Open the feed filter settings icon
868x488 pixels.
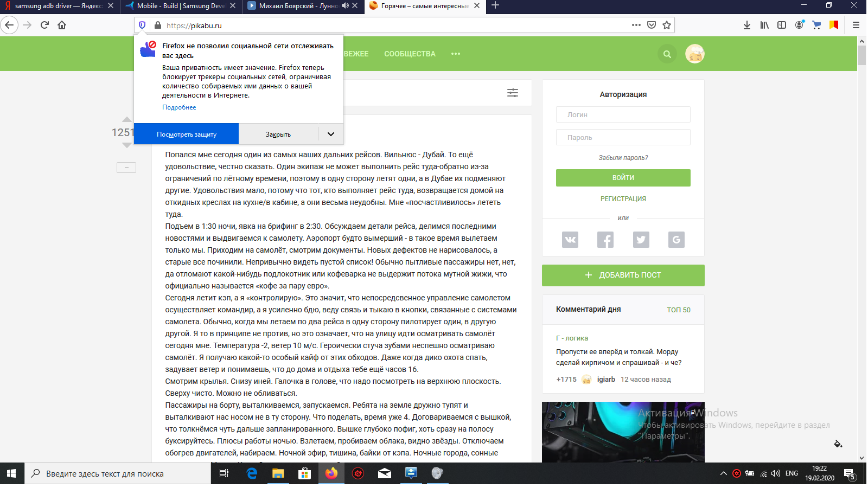point(512,93)
